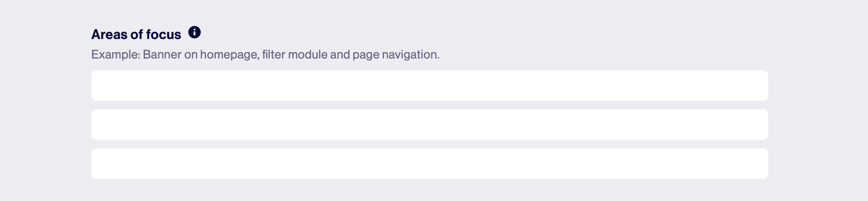Click the example hint text about homepage banner
The image size is (868, 201).
pyautogui.click(x=265, y=55)
